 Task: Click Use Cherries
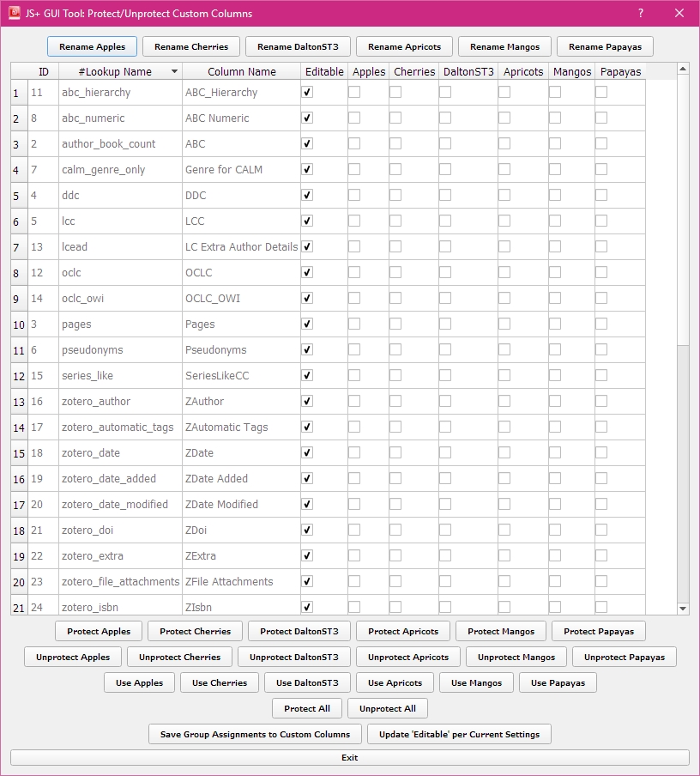[219, 682]
